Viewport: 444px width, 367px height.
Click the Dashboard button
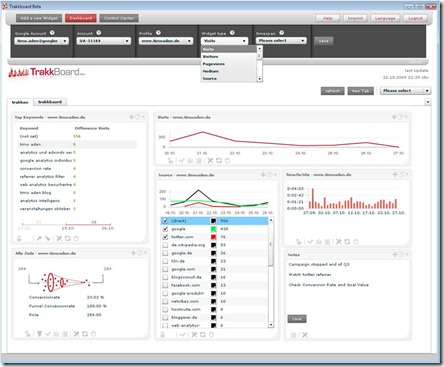(x=81, y=18)
